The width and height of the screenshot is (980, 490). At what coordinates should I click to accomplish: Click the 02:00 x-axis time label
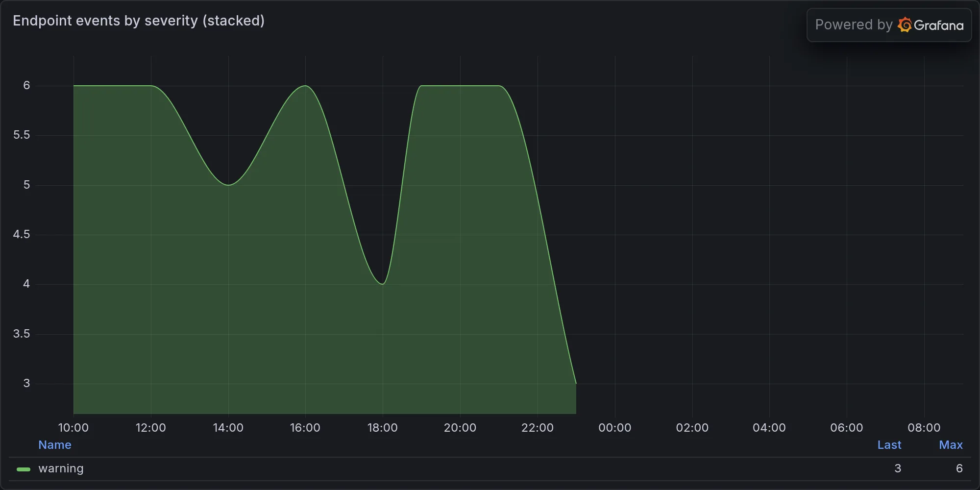[692, 428]
